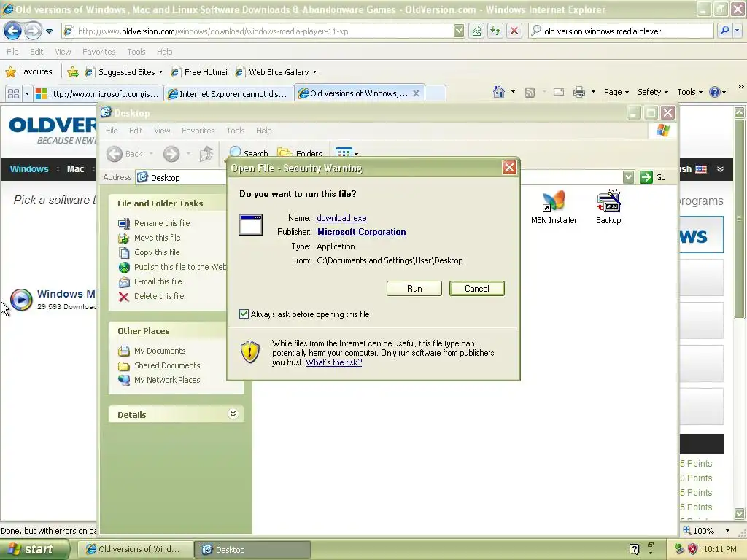Viewport: 747px width, 560px height.
Task: Click Back in the Desktop Explorer window
Action: point(124,154)
